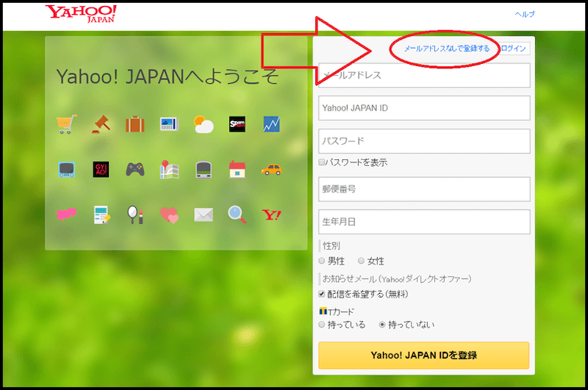Image resolution: width=588 pixels, height=390 pixels.
Task: Click the Yahoo! JAPANへようこそ heading
Action: pyautogui.click(x=168, y=77)
